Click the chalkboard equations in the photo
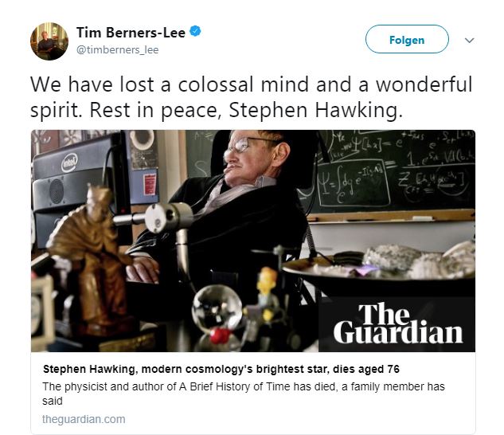Image resolution: width=504 pixels, height=435 pixels. 394,170
